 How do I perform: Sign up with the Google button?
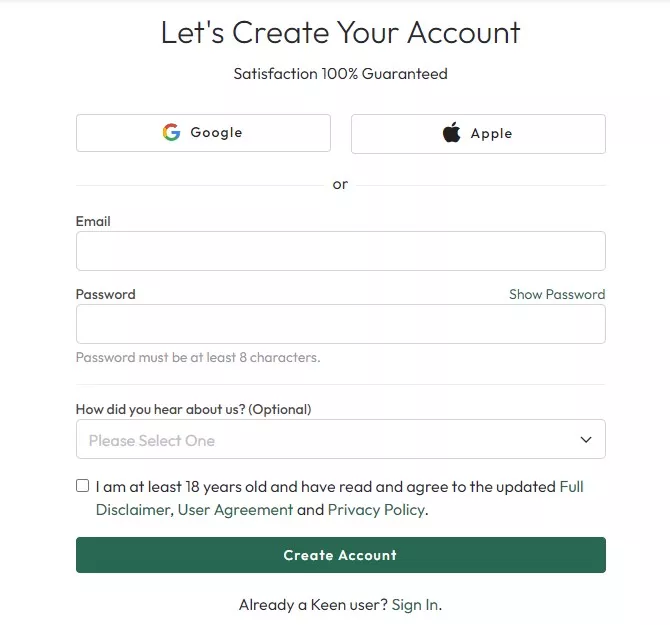203,133
